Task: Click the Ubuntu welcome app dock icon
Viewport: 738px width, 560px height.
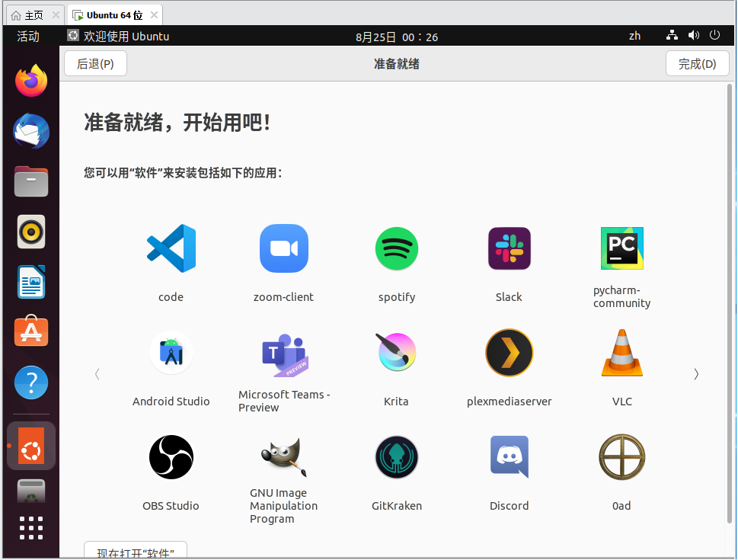Action: pyautogui.click(x=31, y=446)
